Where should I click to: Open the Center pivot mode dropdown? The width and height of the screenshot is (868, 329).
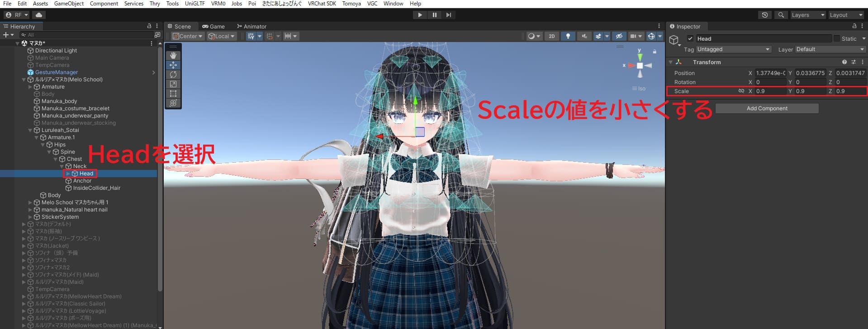coord(187,36)
